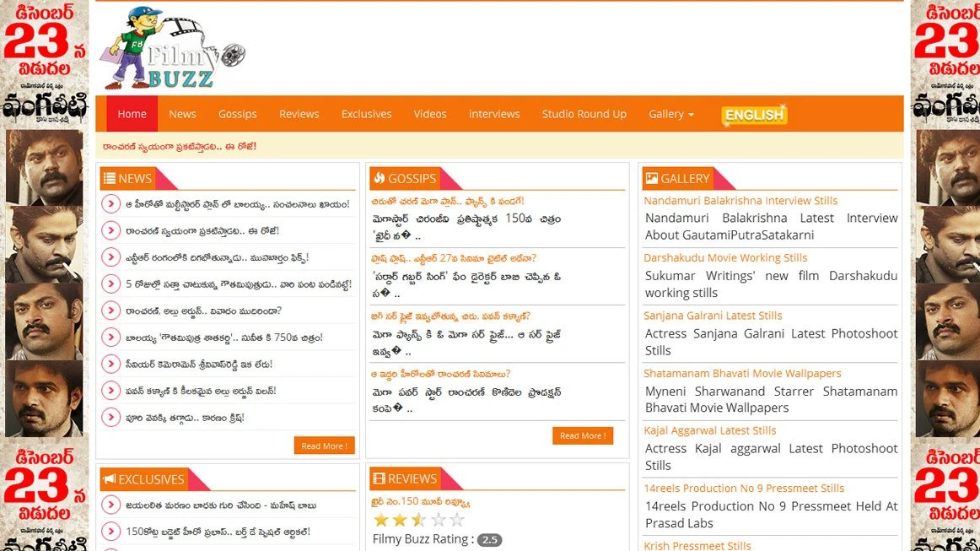Click the picture icon beside GALLERY heading
The width and height of the screenshot is (980, 551).
pos(651,179)
